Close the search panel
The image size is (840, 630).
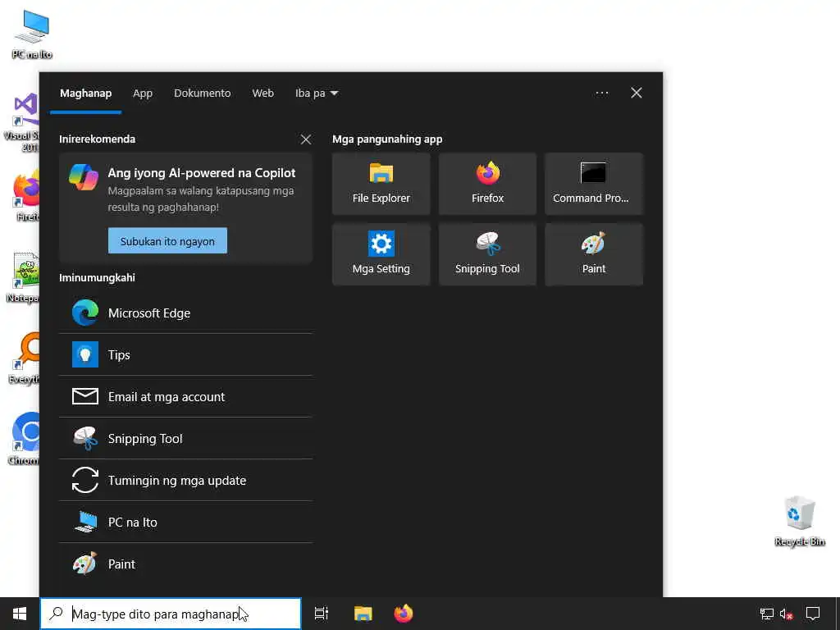tap(636, 94)
